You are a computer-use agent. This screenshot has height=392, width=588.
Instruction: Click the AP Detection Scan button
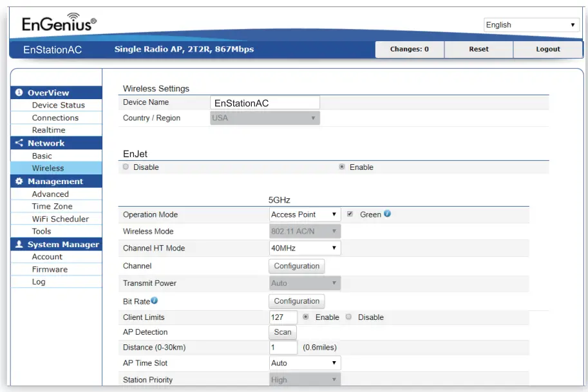tap(283, 332)
